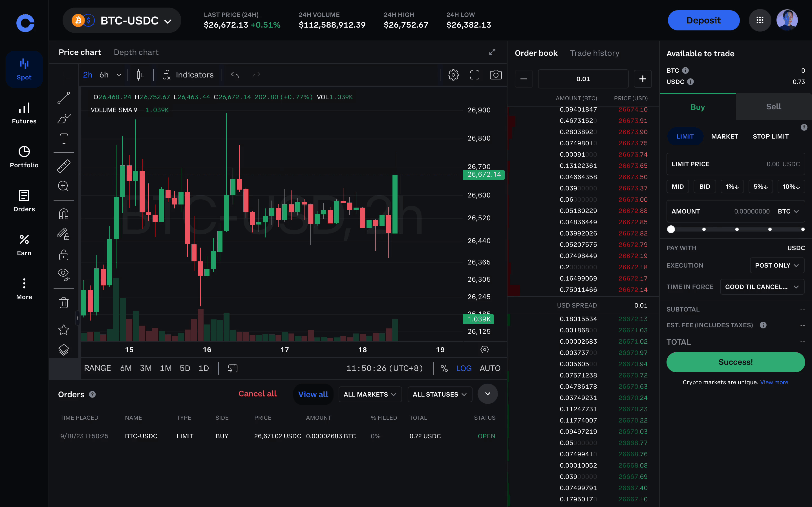Activate the magnet snapping tool
This screenshot has width=812, height=507.
point(63,214)
